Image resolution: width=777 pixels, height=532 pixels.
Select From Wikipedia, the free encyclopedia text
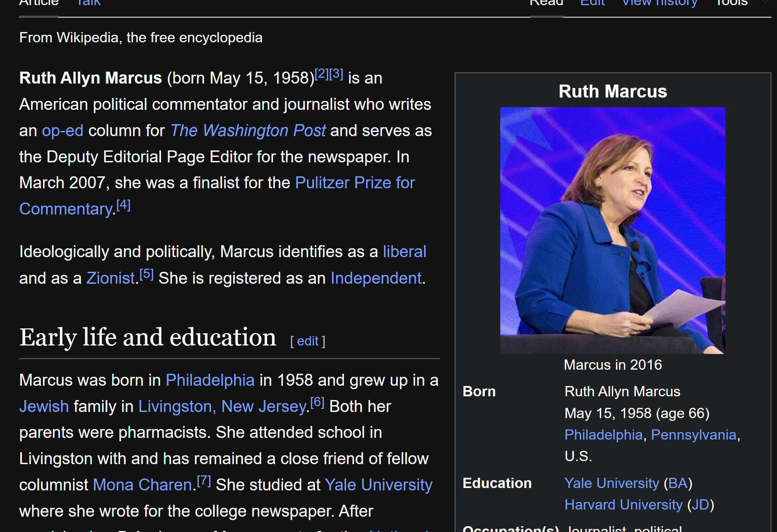pyautogui.click(x=141, y=38)
